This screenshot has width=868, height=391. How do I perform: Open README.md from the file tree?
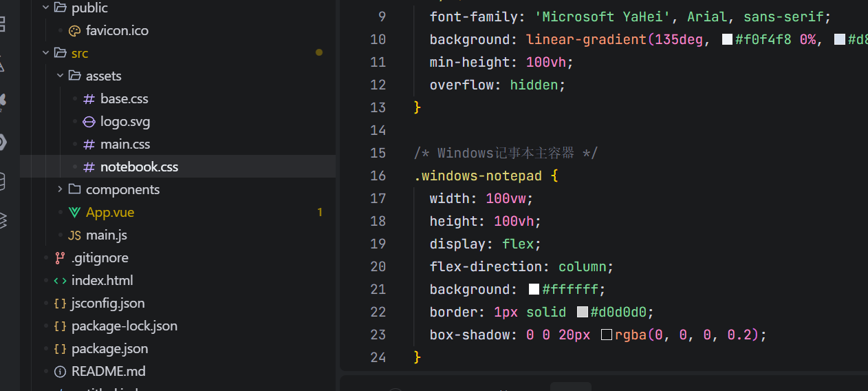pos(109,372)
